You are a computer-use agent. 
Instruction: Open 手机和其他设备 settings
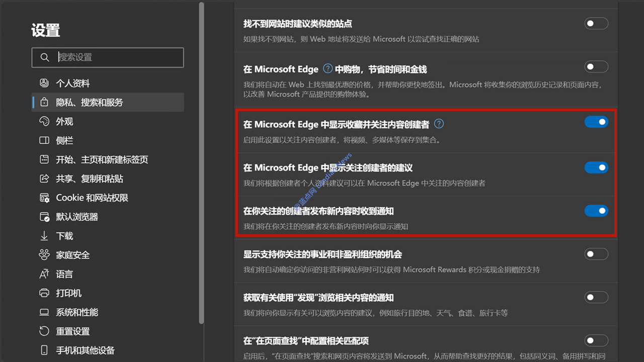click(x=108, y=350)
